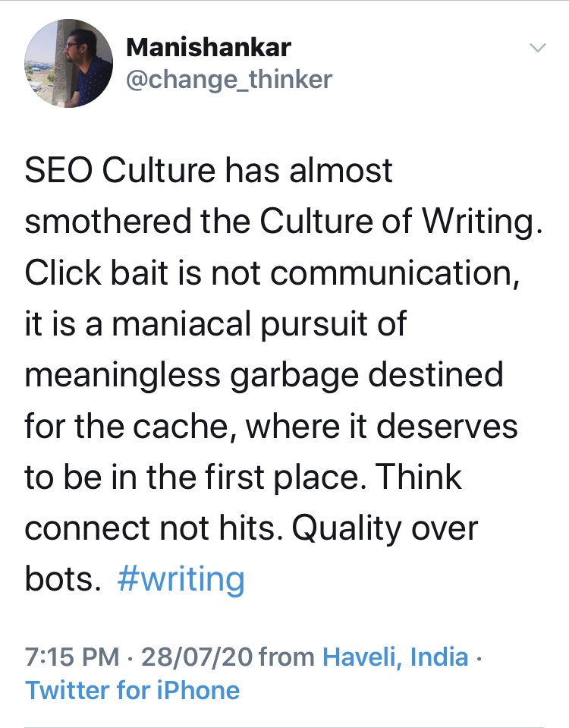Open the tweet options chevron menu

[537, 48]
